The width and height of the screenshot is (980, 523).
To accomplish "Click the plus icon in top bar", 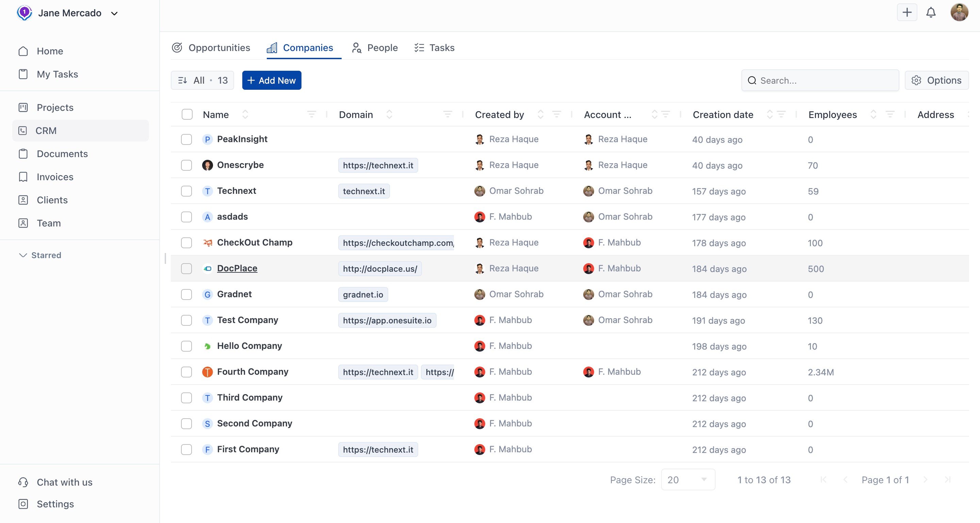I will point(907,13).
